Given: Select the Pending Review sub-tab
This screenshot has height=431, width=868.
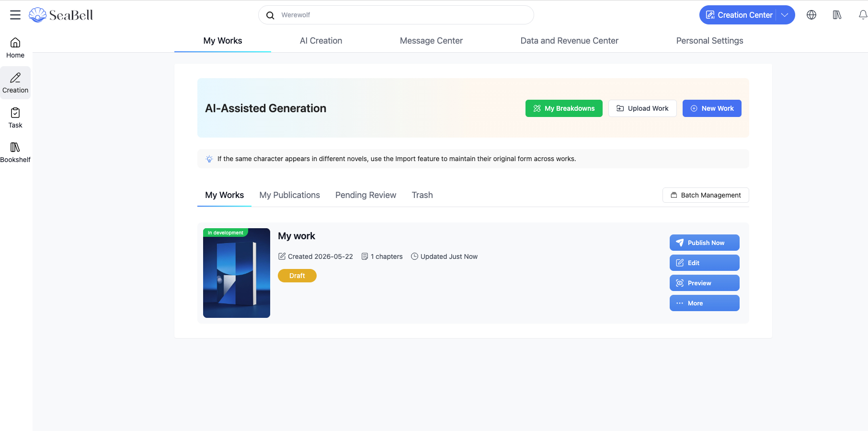Looking at the screenshot, I should click(366, 195).
